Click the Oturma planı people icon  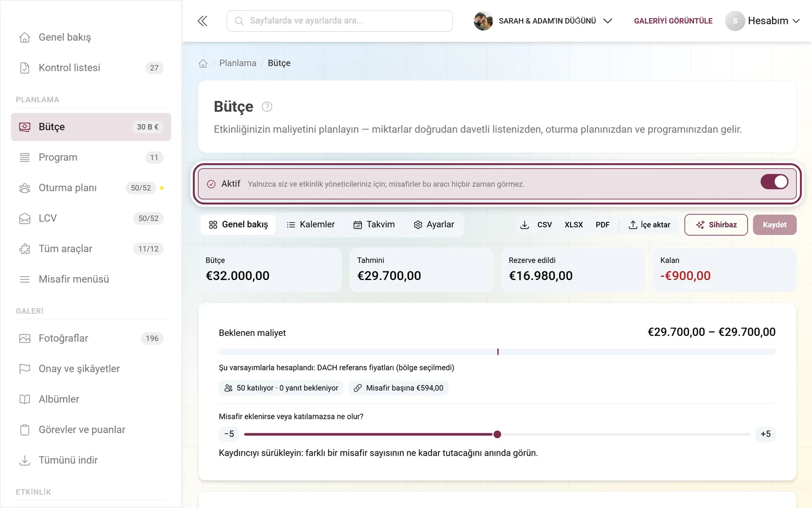(x=25, y=188)
